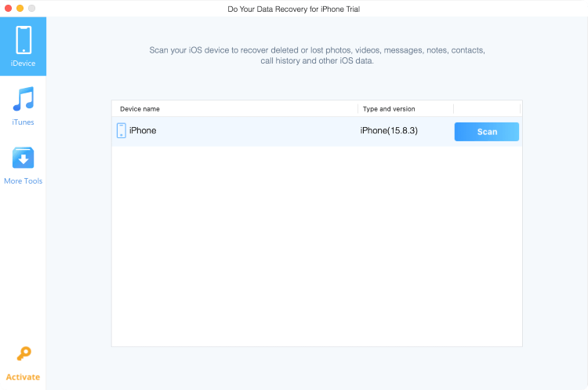The width and height of the screenshot is (588, 390).
Task: Click the window title Do Your Data Recovery
Action: point(294,9)
